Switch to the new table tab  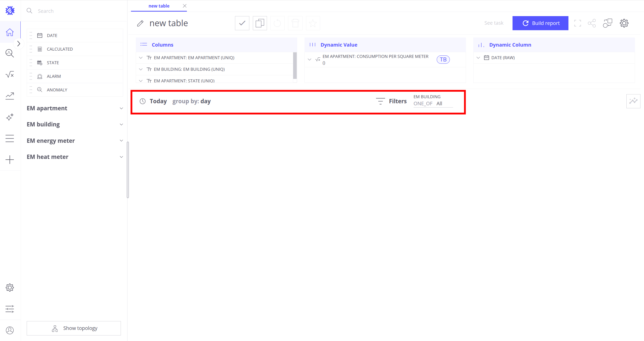[159, 6]
